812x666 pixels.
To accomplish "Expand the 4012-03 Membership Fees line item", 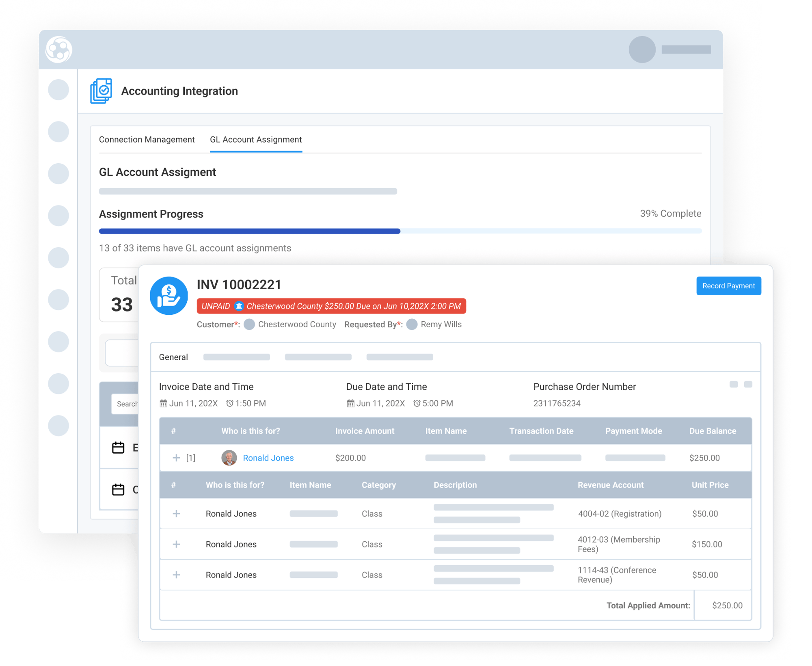I will tap(176, 544).
